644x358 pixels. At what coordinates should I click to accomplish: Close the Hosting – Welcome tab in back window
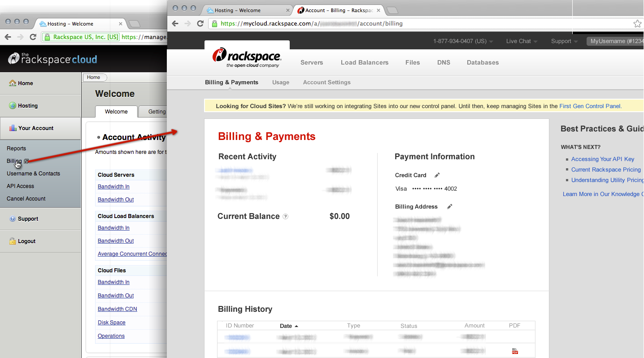(121, 24)
